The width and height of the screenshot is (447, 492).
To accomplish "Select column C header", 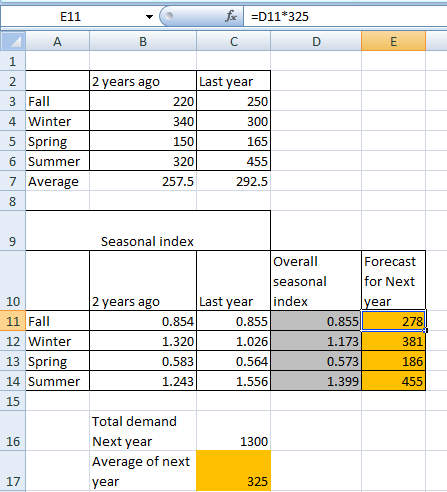I will click(234, 41).
